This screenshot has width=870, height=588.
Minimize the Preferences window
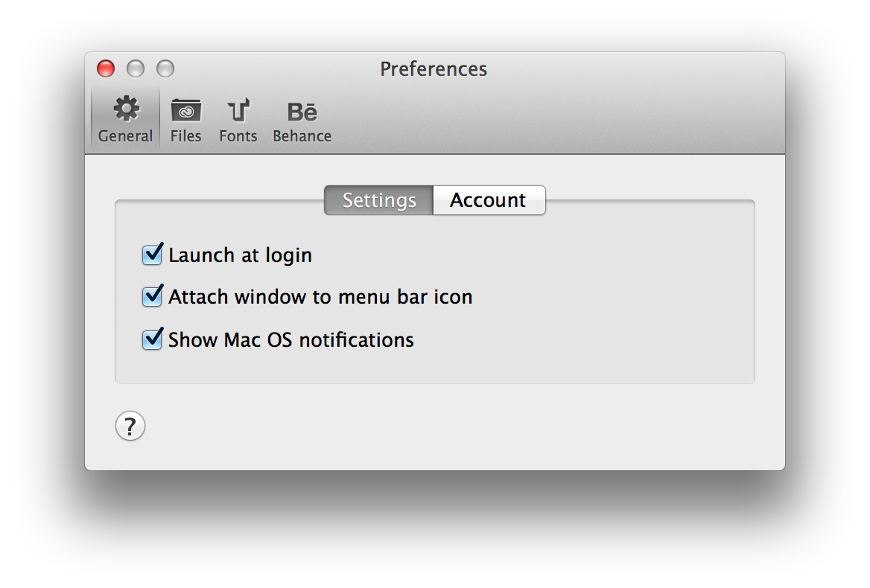136,68
